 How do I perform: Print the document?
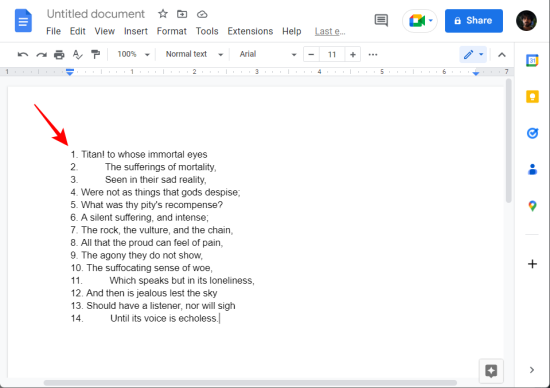59,54
